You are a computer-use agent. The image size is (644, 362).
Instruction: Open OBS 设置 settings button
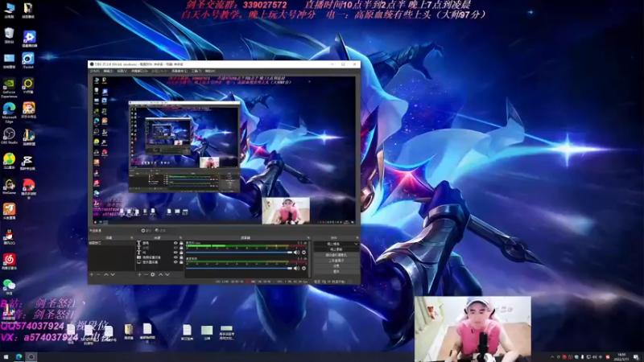point(336,266)
